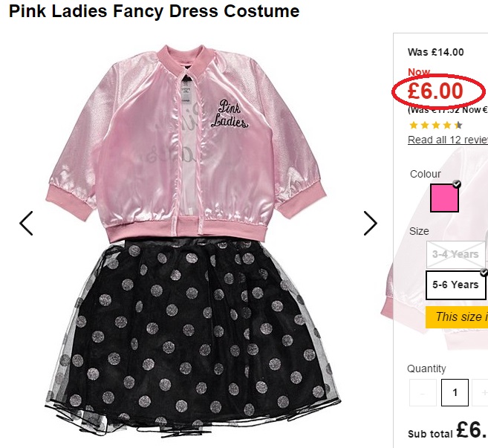The image size is (488, 448).
Task: Click the Pink Ladies Fancy Dress Costume title
Action: [154, 12]
